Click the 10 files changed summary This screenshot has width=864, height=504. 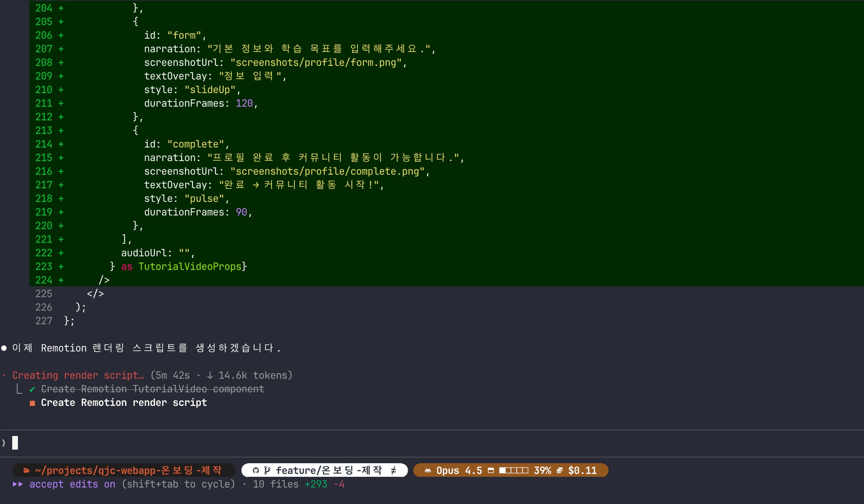pyautogui.click(x=275, y=484)
